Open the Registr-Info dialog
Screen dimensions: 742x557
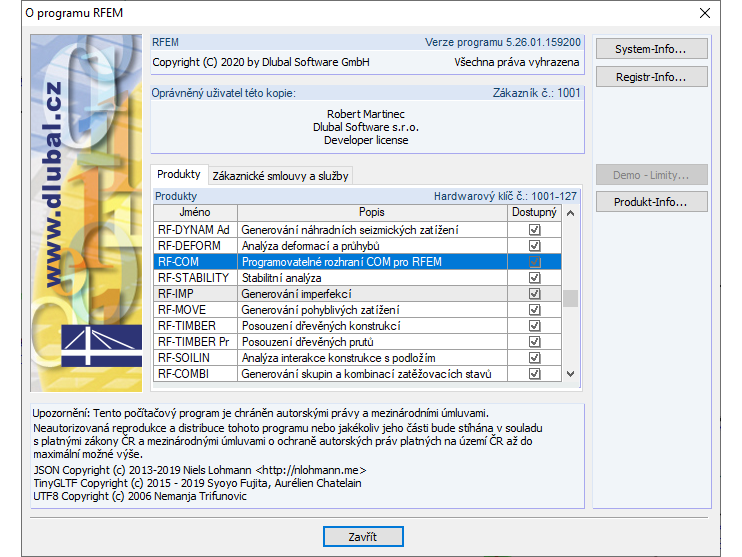(x=651, y=77)
